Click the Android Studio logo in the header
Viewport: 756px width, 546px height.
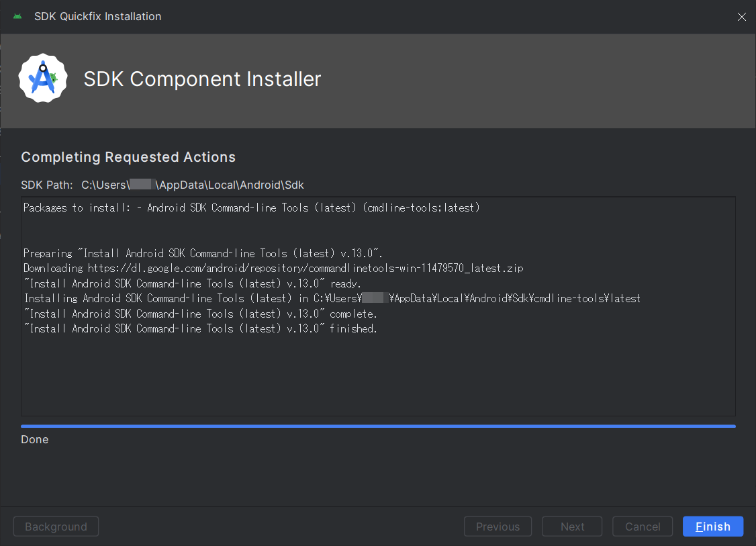point(43,79)
